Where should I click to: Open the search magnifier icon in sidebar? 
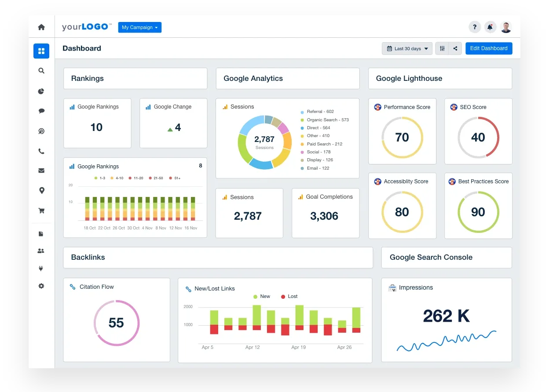pyautogui.click(x=41, y=71)
